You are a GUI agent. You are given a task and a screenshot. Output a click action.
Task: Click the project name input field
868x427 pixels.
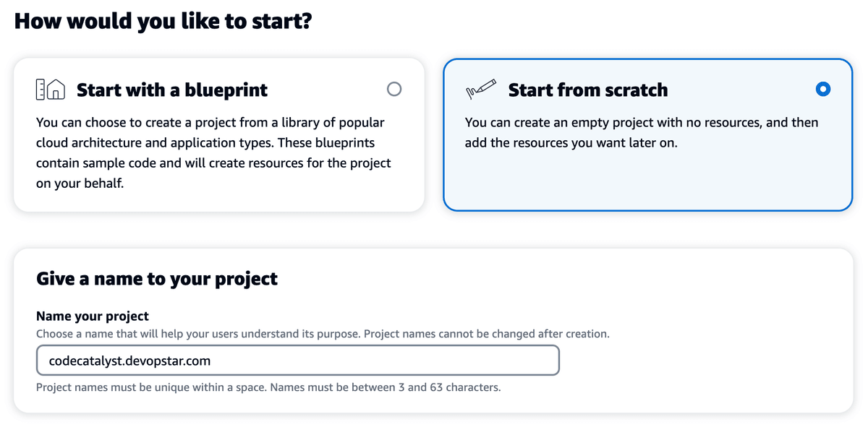coord(298,360)
